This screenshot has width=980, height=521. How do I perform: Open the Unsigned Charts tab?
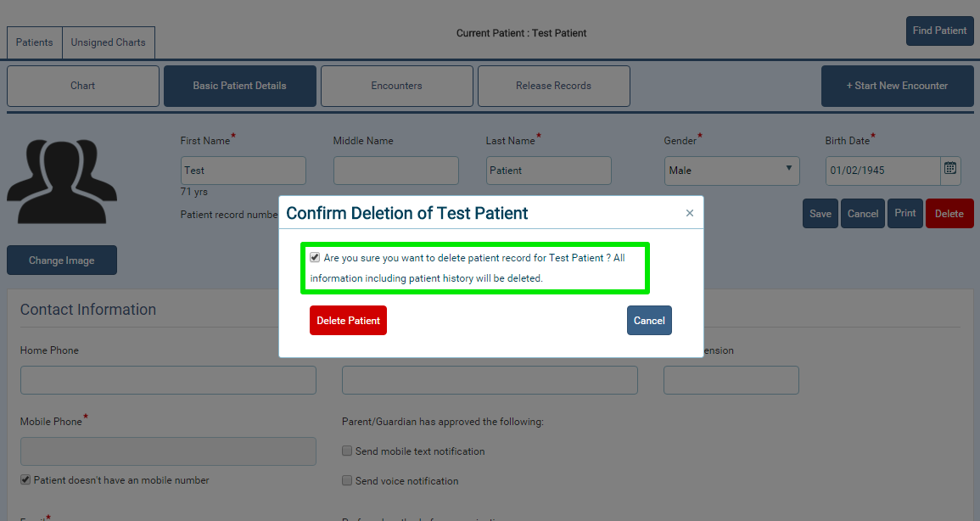tap(108, 42)
